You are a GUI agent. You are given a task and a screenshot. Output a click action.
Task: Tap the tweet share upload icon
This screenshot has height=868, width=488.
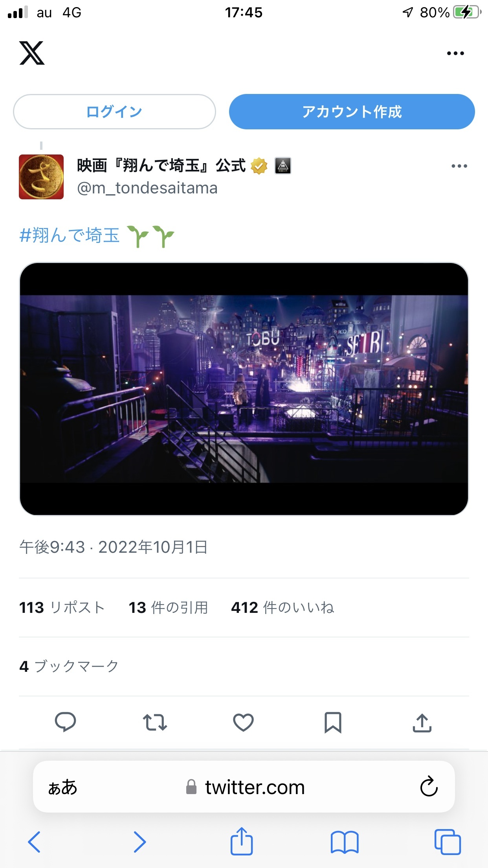click(x=422, y=723)
